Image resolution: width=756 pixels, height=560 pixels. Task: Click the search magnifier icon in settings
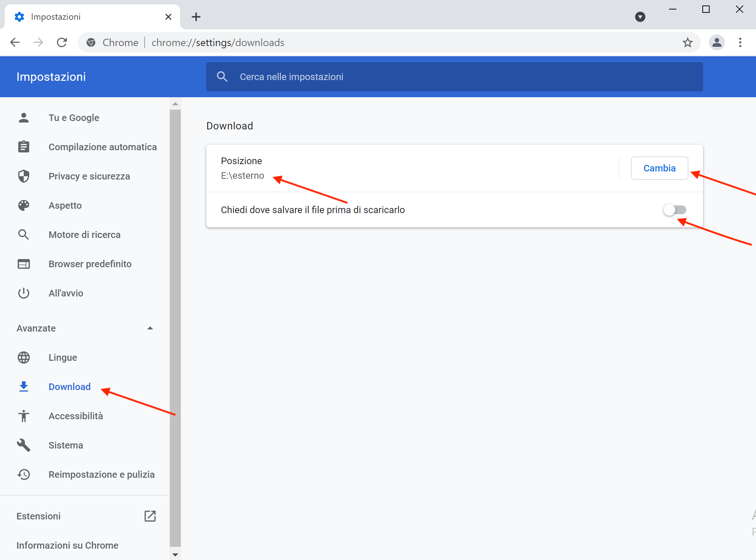222,77
